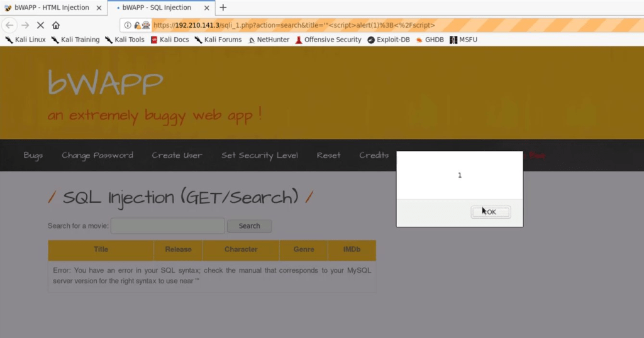The image size is (644, 338).
Task: Go to the browser home page icon
Action: pos(56,25)
